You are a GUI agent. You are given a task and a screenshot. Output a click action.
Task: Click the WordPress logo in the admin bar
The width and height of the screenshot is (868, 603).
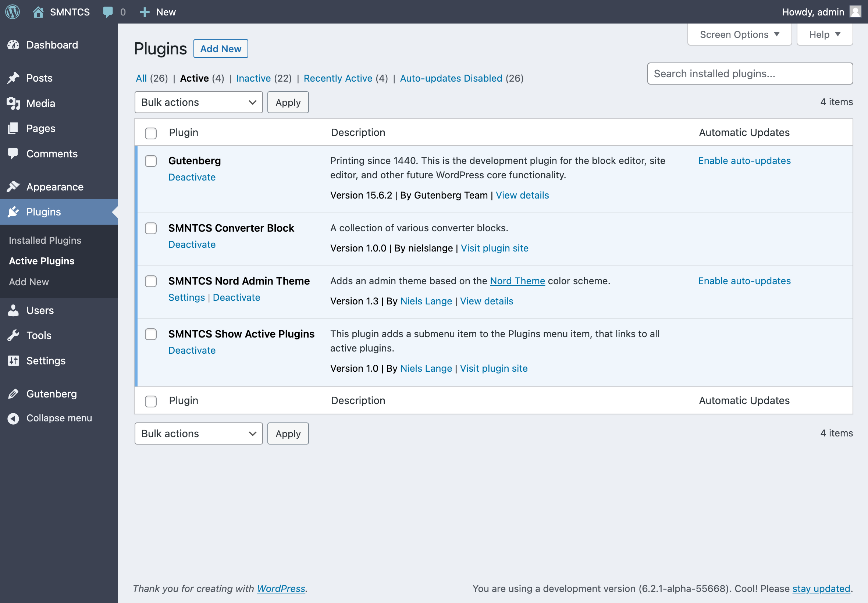(12, 12)
